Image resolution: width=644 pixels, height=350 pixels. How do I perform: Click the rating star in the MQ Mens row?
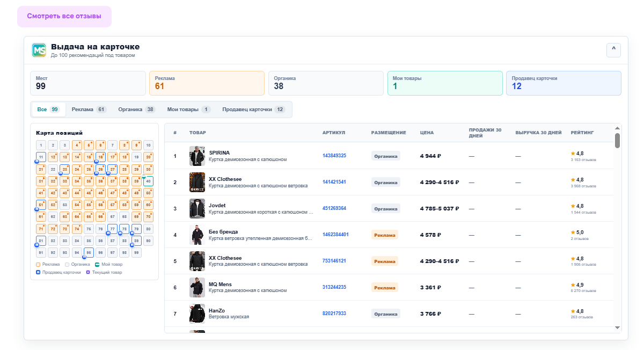[573, 285]
